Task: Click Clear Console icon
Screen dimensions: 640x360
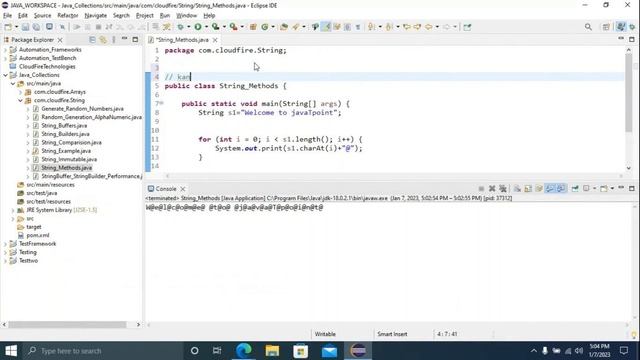Action: 517,189
